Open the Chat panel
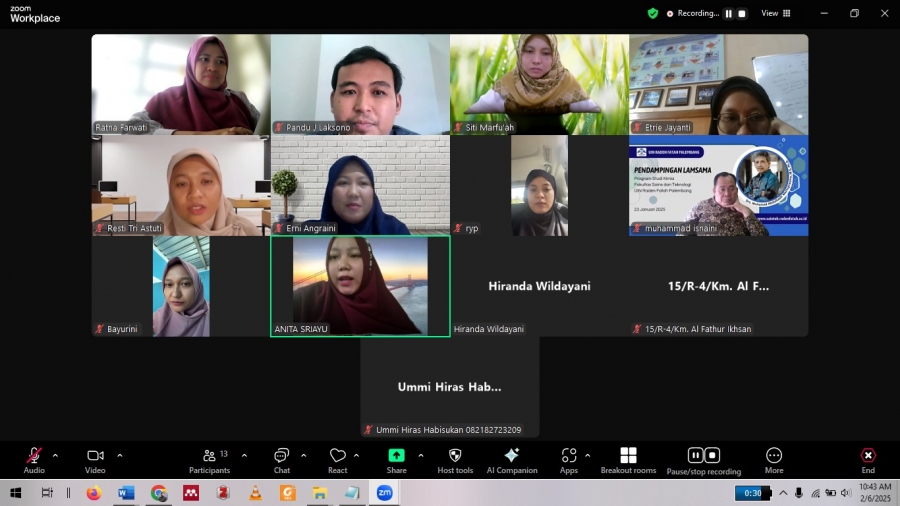Screen dimensions: 900x506 (282, 460)
